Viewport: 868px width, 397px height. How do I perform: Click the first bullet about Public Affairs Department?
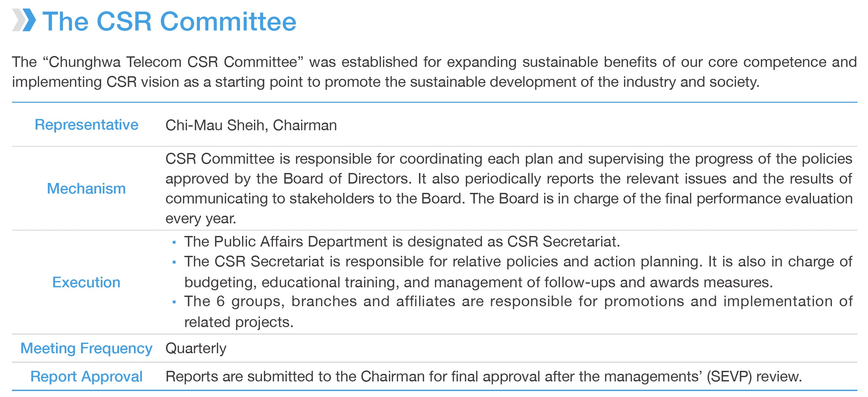[x=402, y=242]
